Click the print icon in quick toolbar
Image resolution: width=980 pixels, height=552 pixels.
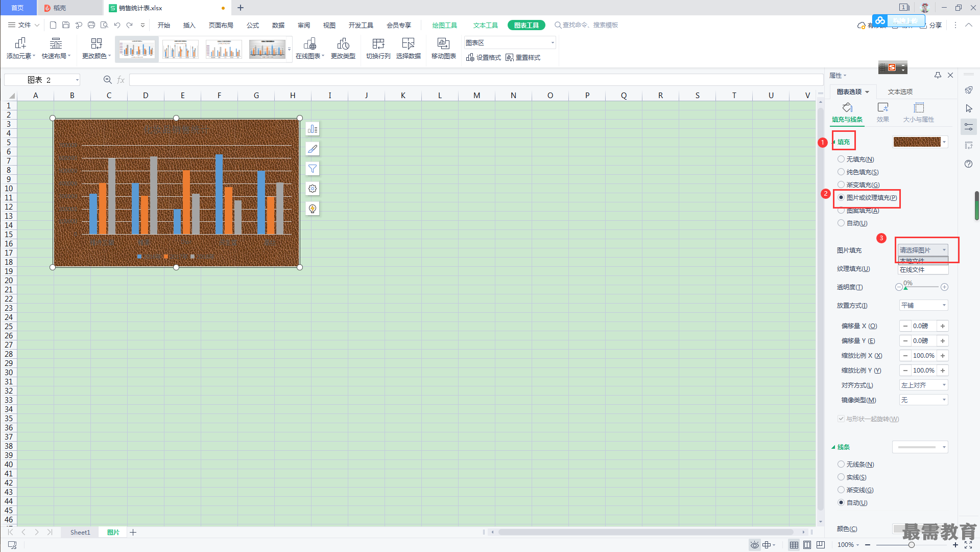91,25
